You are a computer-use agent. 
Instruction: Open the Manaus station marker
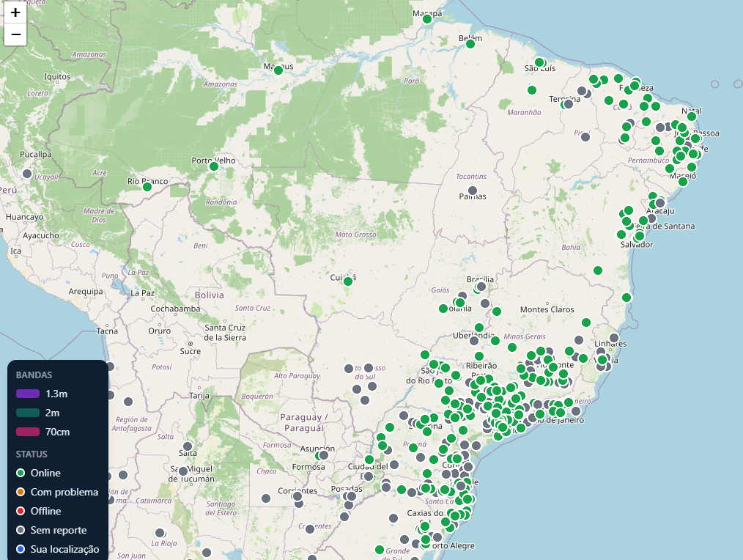278,70
